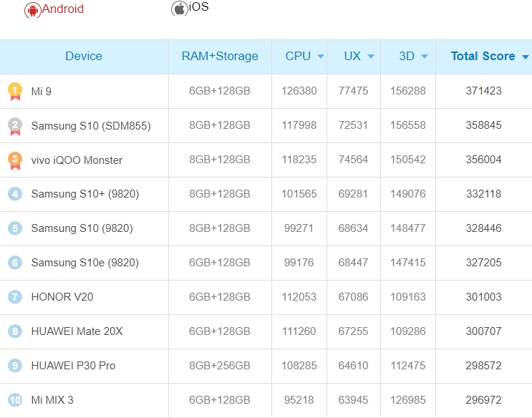
Task: Click HUAWEI P30 Pro 8GB+256GB cell
Action: pyautogui.click(x=220, y=366)
